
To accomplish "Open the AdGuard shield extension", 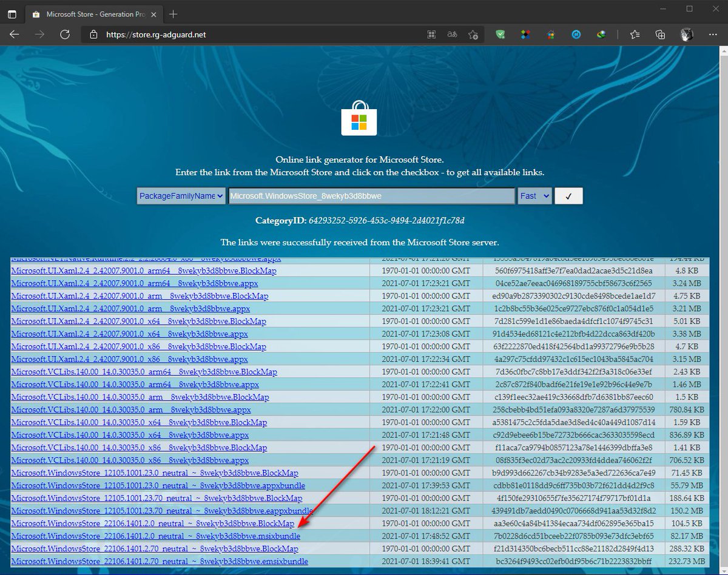I will (499, 35).
